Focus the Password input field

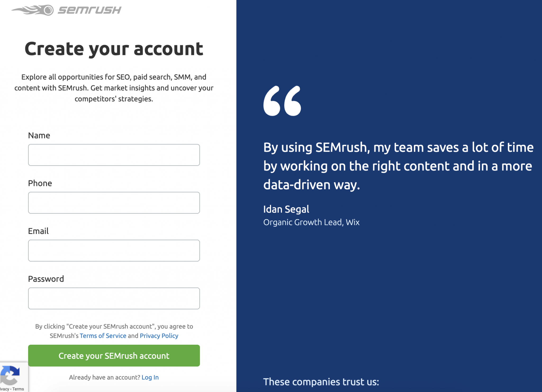coord(114,298)
